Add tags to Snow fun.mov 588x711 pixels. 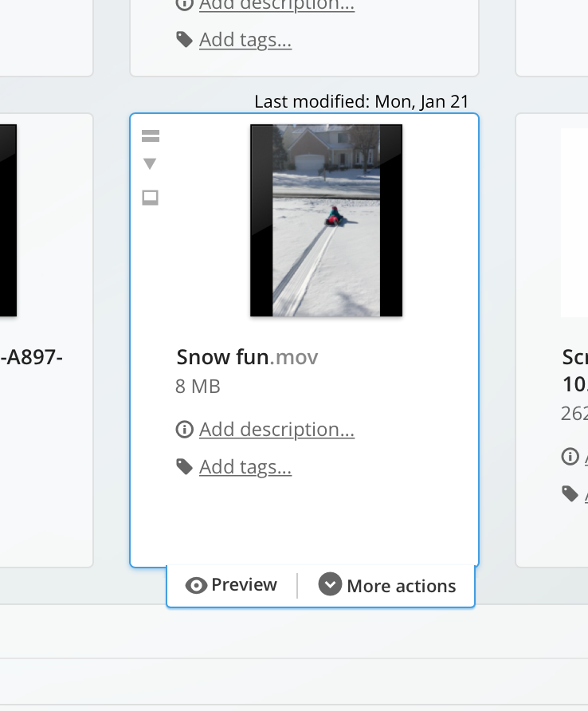(x=245, y=467)
